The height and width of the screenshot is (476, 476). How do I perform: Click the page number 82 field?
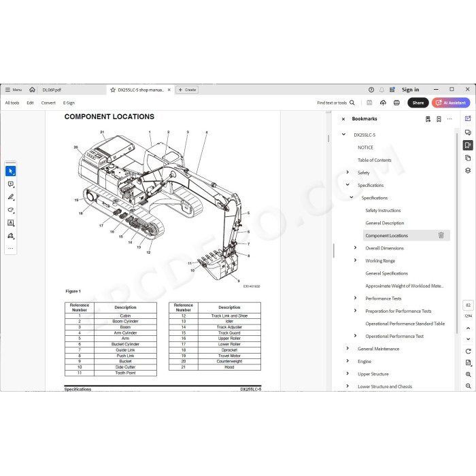[x=468, y=305]
